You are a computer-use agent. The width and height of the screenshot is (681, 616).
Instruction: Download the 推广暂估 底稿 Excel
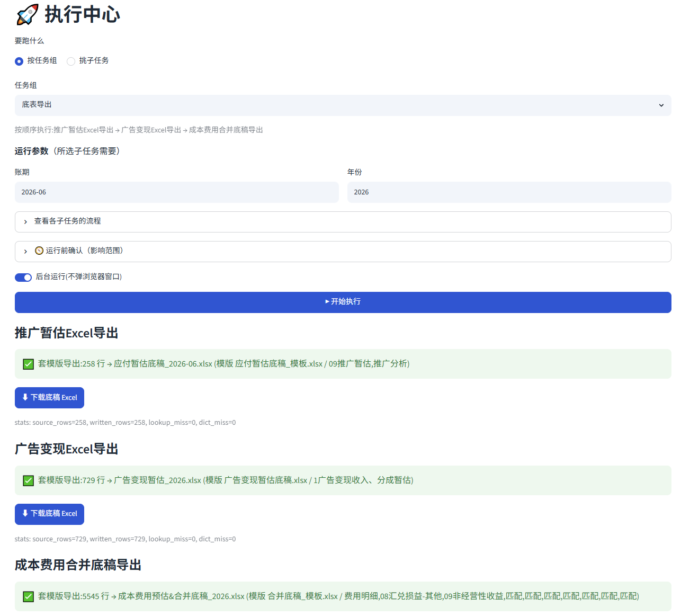(49, 398)
